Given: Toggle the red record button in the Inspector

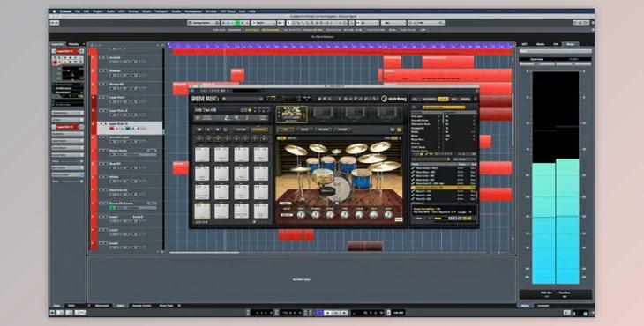Looking at the screenshot, I should tap(55, 63).
